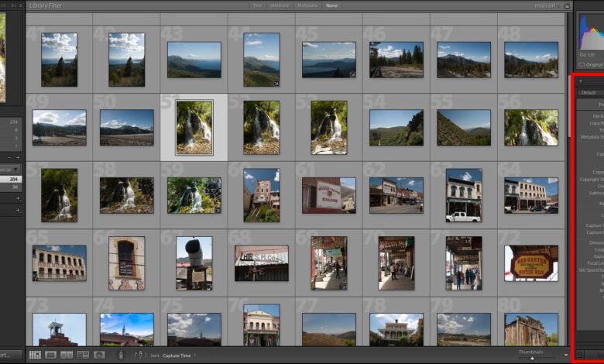
Task: Select rusty roof sign photo 68
Action: [x=262, y=263]
